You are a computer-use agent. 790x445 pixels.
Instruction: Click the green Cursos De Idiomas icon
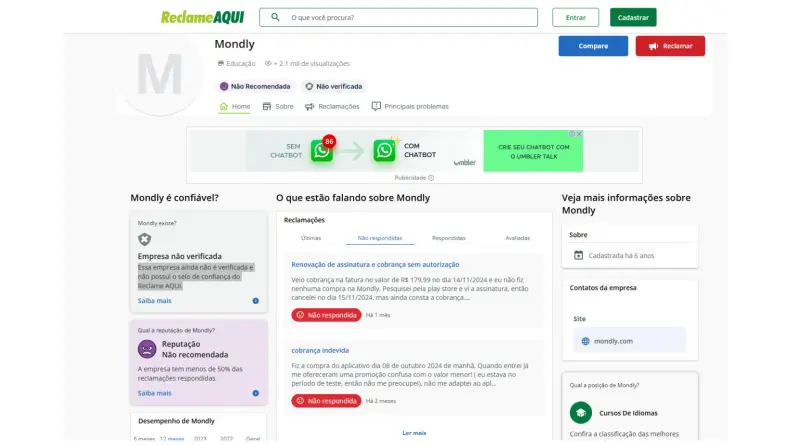coord(580,413)
